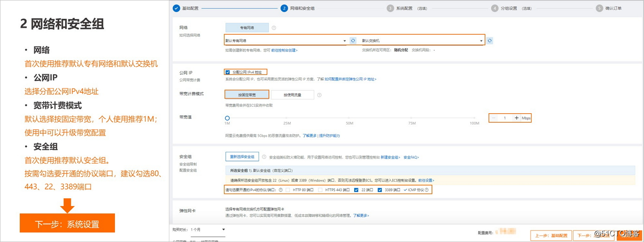Viewport: 644px width, 242px height.
Task: Click 上一步：基础配置 button
Action: [x=551, y=236]
